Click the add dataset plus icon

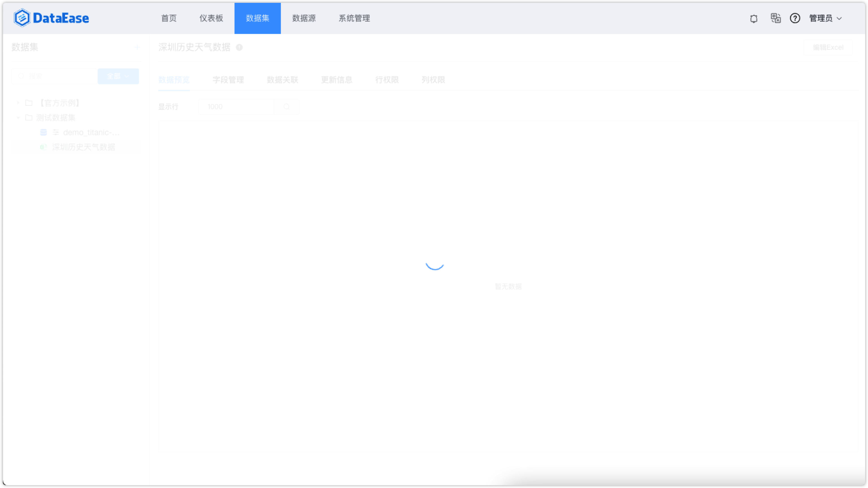[x=137, y=47]
